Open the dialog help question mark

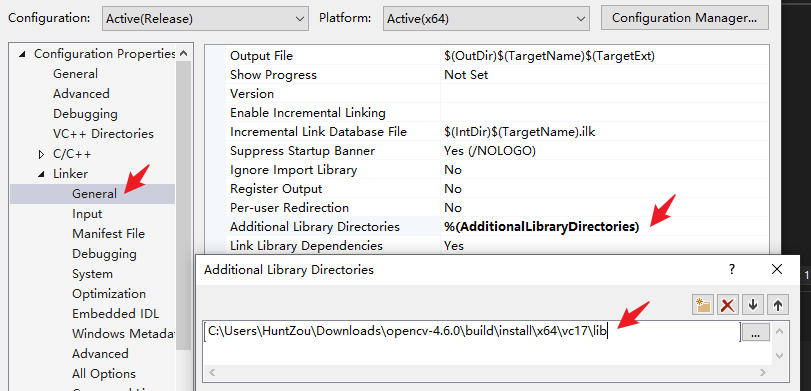[x=732, y=269]
